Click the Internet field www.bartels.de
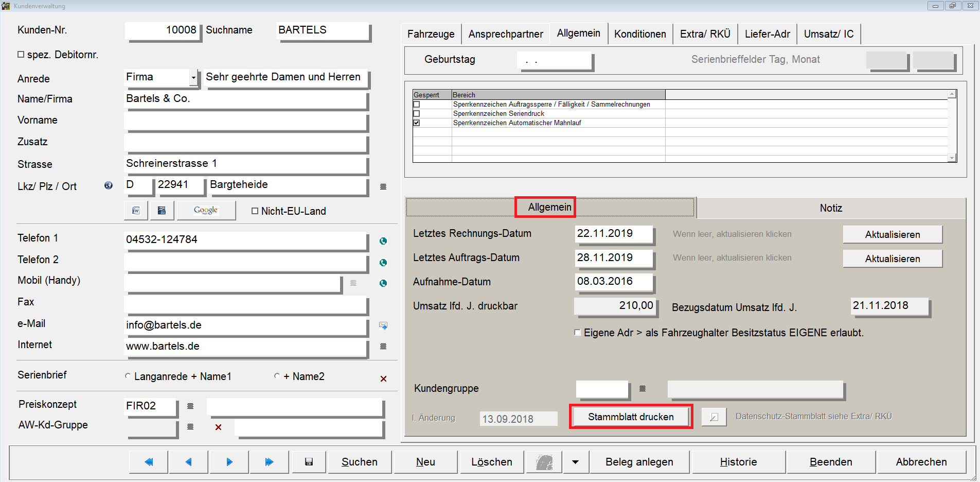This screenshot has height=482, width=980. pos(245,347)
